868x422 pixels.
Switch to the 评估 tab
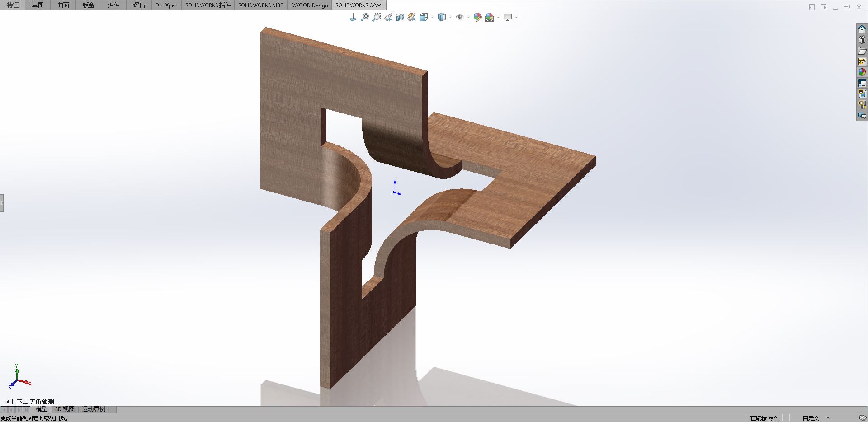pyautogui.click(x=139, y=5)
